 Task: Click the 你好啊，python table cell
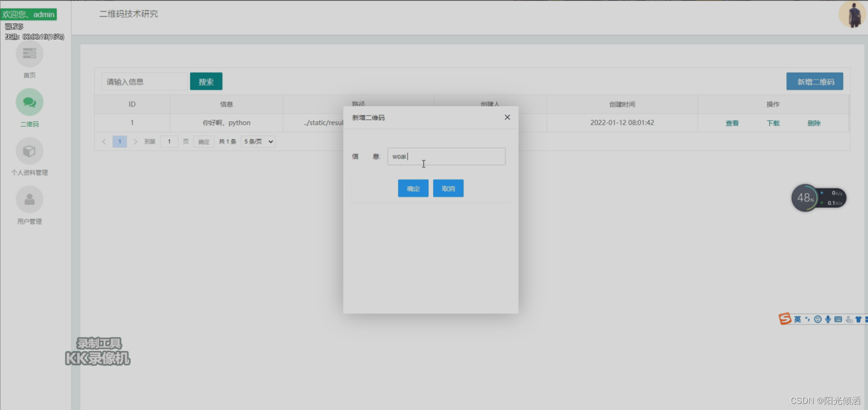point(227,123)
